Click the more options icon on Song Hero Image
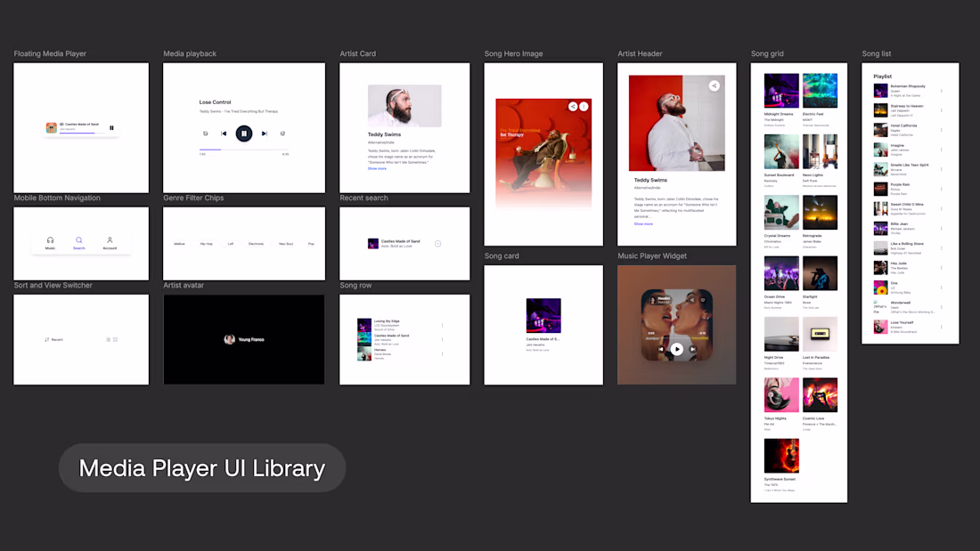980x551 pixels. [x=584, y=106]
